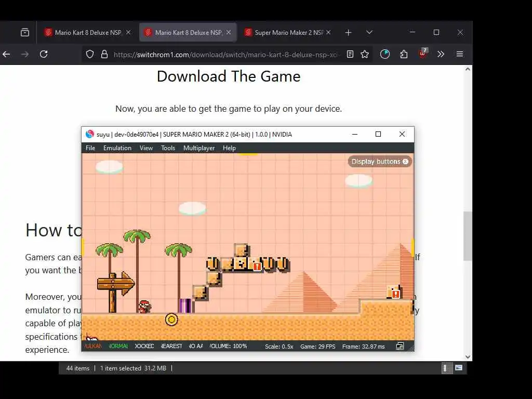Go forward to next page
532x399 pixels.
pos(25,54)
